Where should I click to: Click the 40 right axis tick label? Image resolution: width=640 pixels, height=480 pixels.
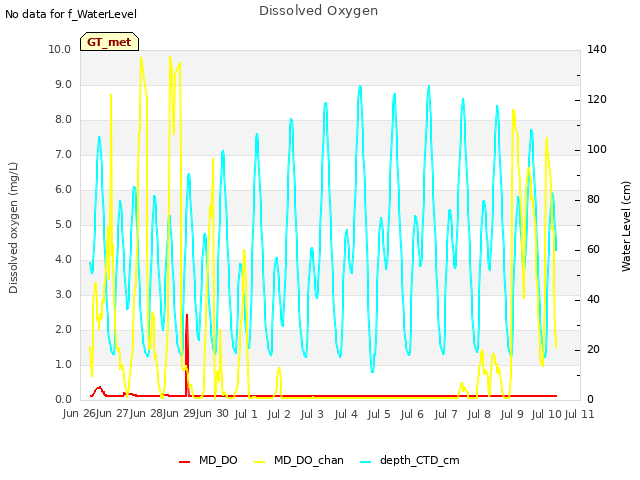pos(593,300)
